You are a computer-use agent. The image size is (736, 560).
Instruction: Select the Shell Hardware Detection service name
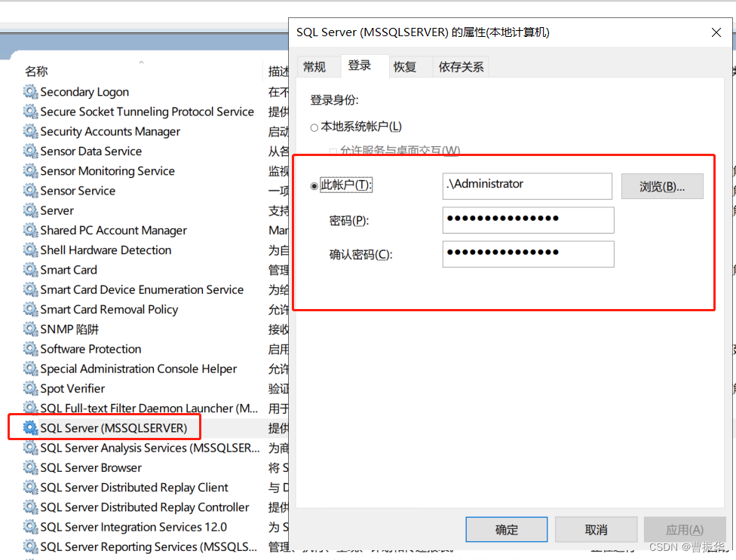click(x=106, y=250)
